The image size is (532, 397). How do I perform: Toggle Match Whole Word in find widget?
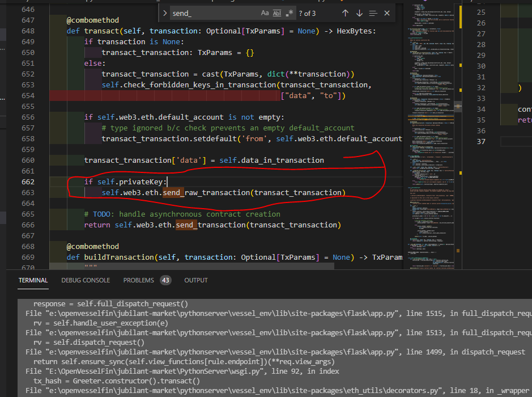click(277, 13)
